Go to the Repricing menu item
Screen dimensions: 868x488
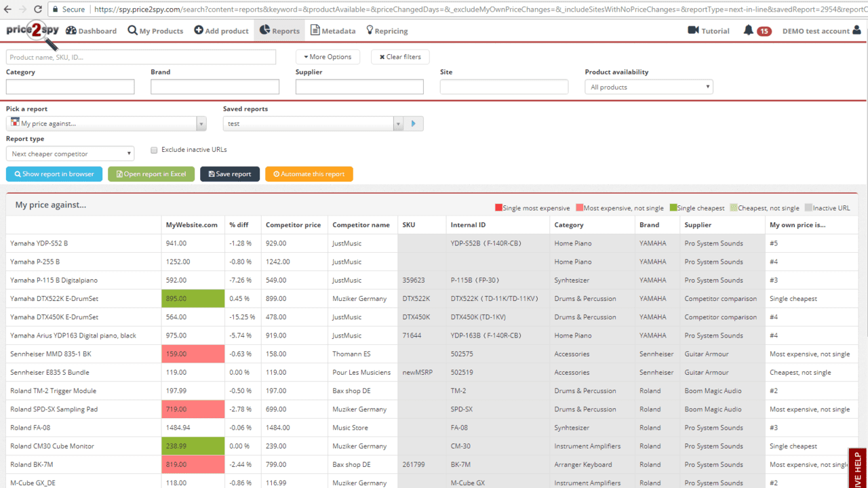pyautogui.click(x=387, y=31)
